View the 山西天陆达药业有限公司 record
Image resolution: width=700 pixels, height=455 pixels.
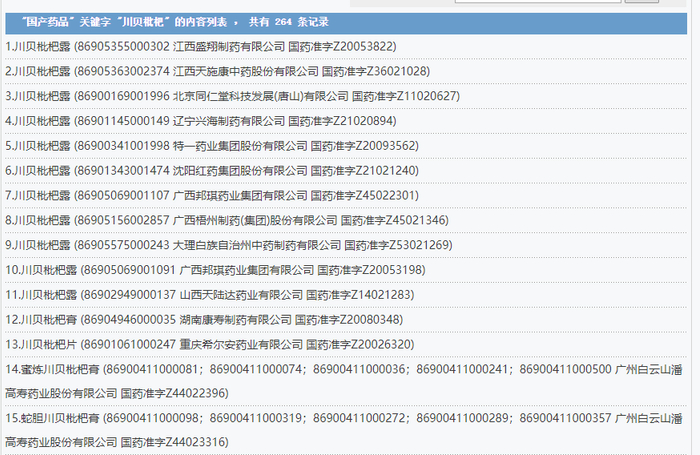coord(210,295)
